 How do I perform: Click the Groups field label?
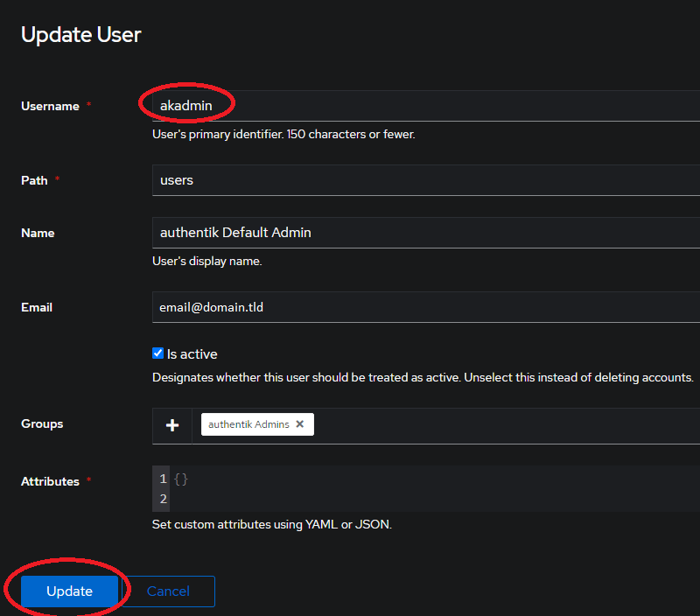[x=42, y=423]
